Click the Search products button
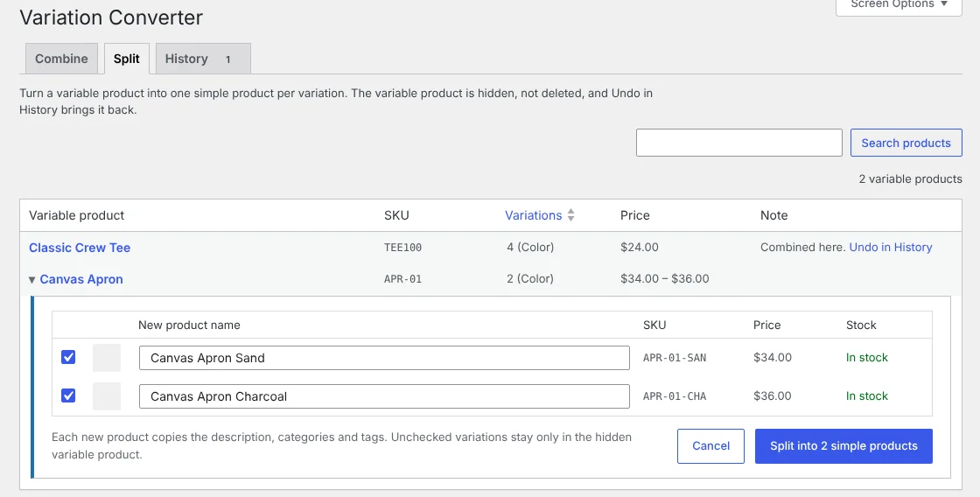Image resolution: width=980 pixels, height=497 pixels. [906, 143]
